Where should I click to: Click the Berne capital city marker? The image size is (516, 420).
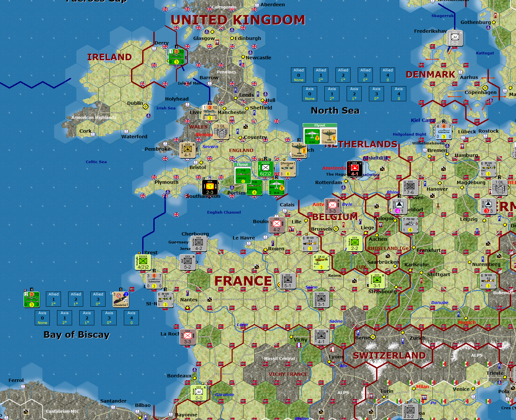tap(373, 337)
